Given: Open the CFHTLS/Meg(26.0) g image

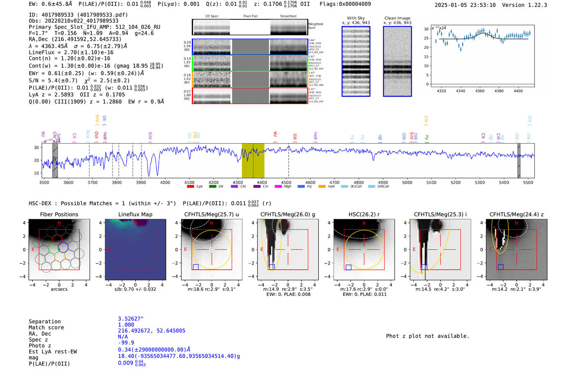Looking at the screenshot, I should [288, 250].
